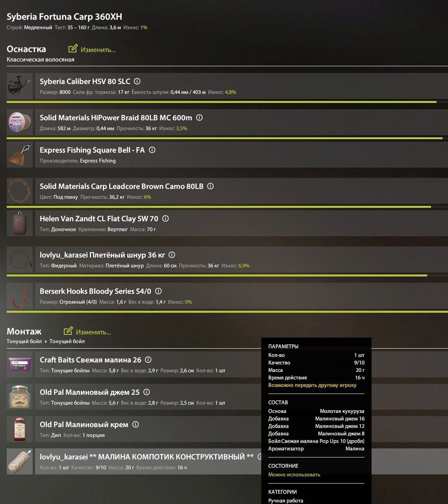448x504 pixels.
Task: Show info icon for Craft Baits Свежая малина 26
Action: pyautogui.click(x=148, y=360)
